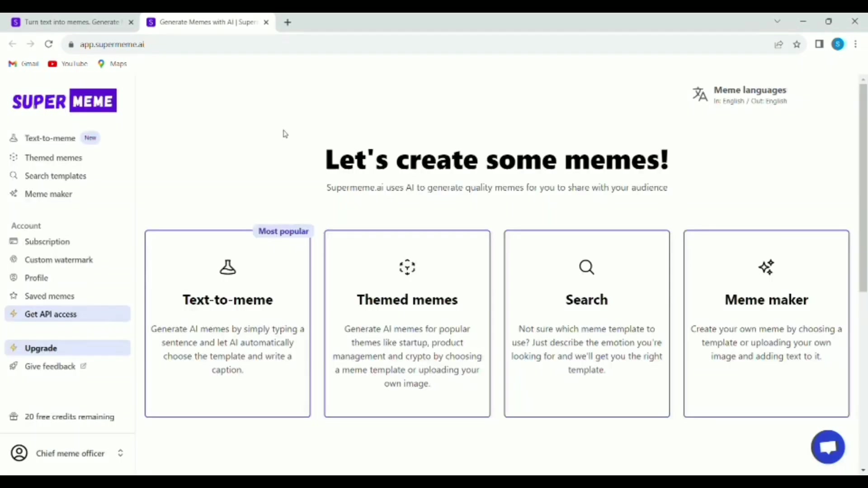Click the rocket icon beside Give feedback
868x488 pixels.
point(14,366)
